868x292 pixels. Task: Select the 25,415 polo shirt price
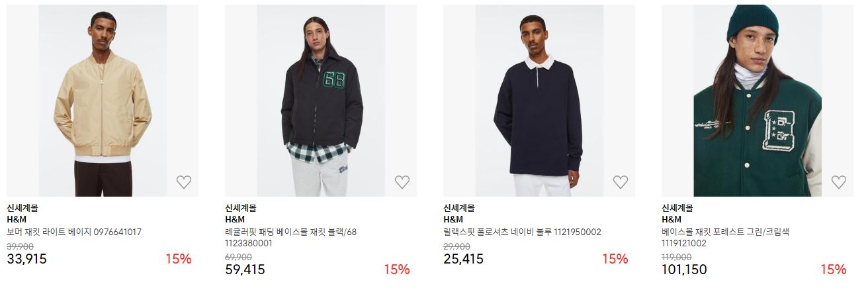[x=464, y=259]
